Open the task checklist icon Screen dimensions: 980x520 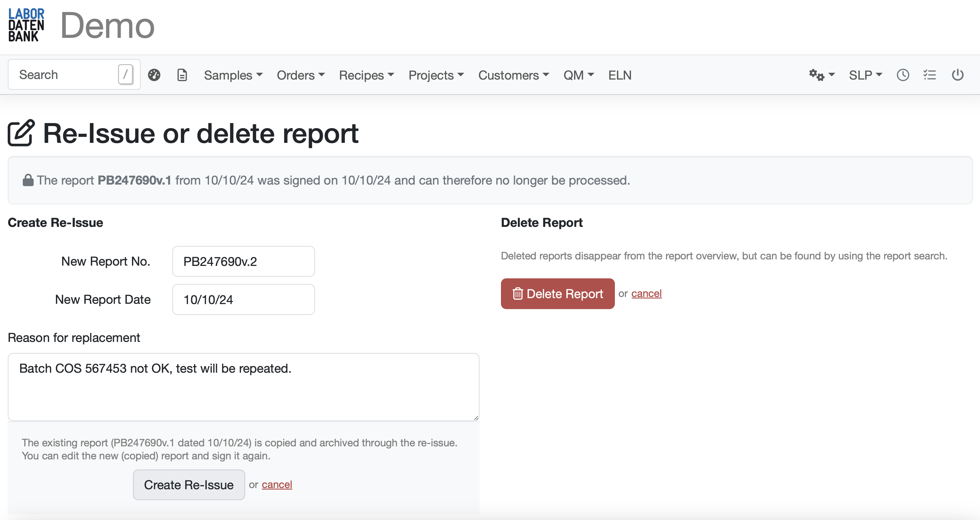point(930,75)
